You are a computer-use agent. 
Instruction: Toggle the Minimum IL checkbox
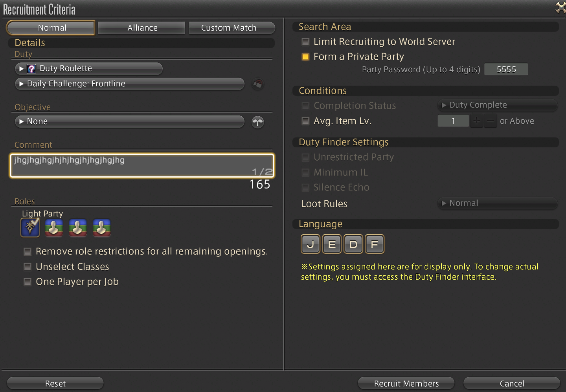pyautogui.click(x=305, y=172)
